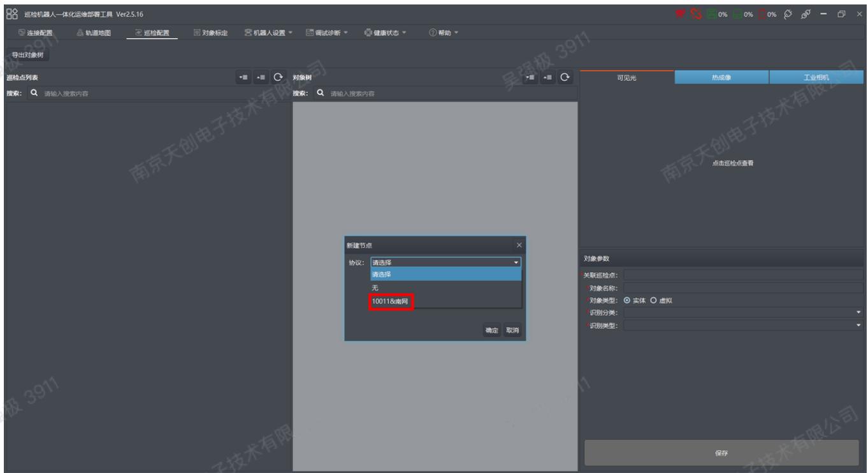Choose 10011&南网 protocol option
This screenshot has height=473, width=868.
point(446,301)
